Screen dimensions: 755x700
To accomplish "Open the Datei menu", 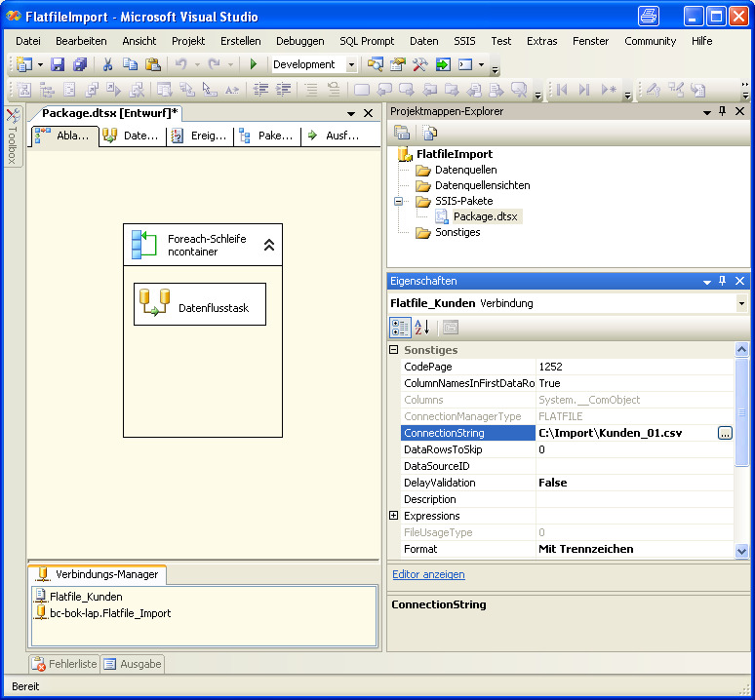I will click(28, 41).
